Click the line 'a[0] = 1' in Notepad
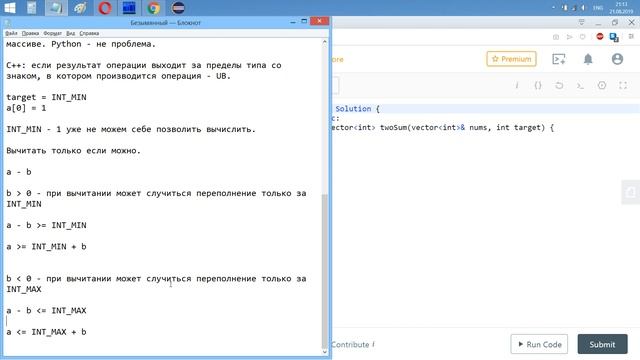Viewport: 640px width, 360px height. 26,108
